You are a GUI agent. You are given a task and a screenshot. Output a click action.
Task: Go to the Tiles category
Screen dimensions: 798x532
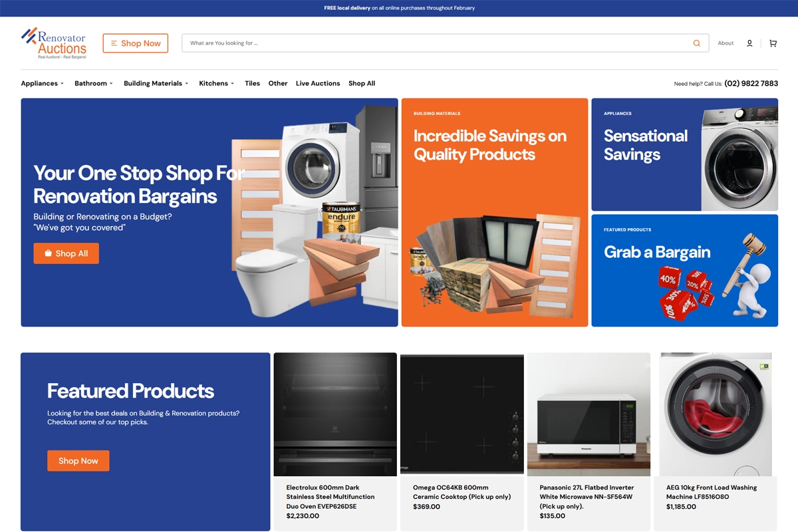252,83
